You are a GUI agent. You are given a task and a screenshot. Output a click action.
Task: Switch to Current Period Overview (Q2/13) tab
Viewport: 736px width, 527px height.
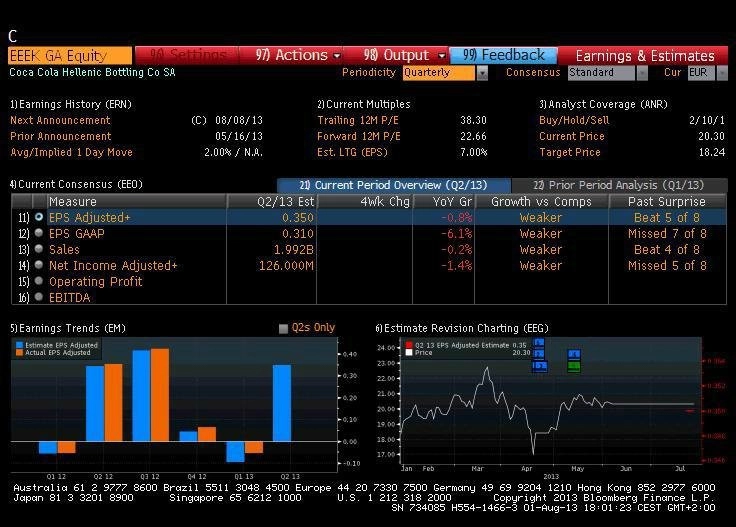click(393, 185)
